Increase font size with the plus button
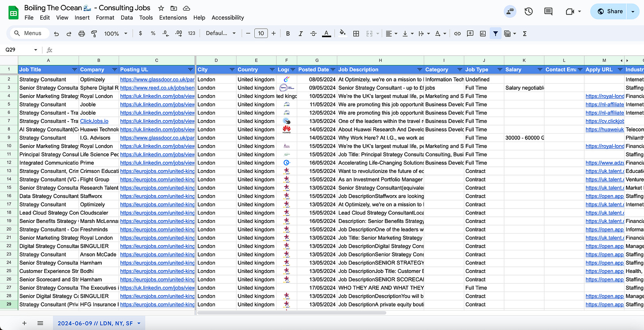The width and height of the screenshot is (644, 330). pos(274,34)
